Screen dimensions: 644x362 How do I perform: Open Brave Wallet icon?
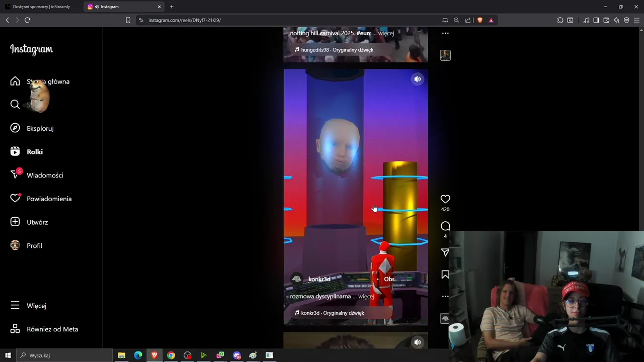pos(606,20)
